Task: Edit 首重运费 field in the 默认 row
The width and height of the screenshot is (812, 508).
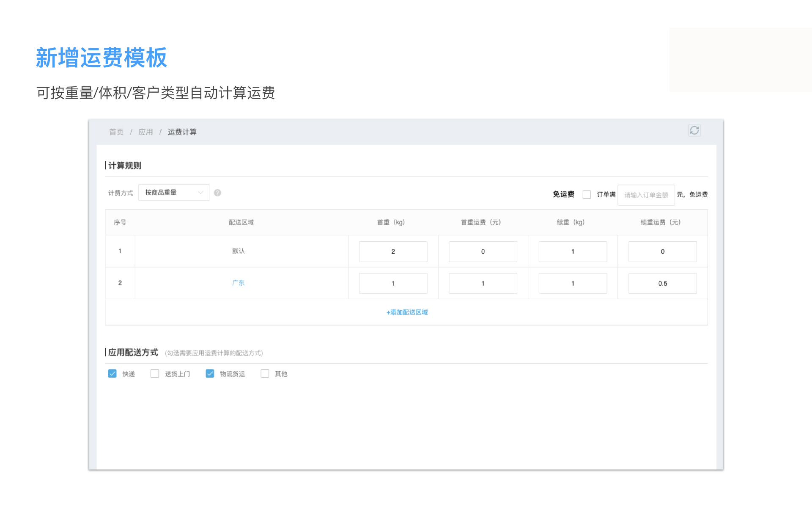Action: 483,251
